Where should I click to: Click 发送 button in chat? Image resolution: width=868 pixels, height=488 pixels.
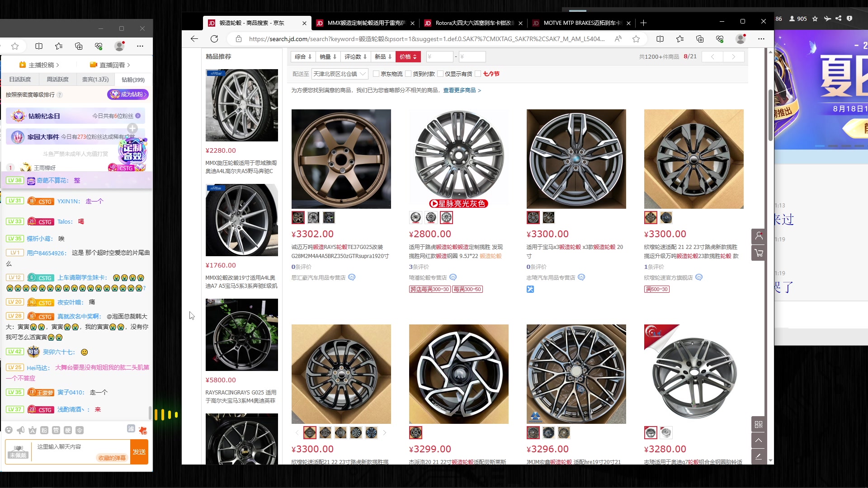139,452
